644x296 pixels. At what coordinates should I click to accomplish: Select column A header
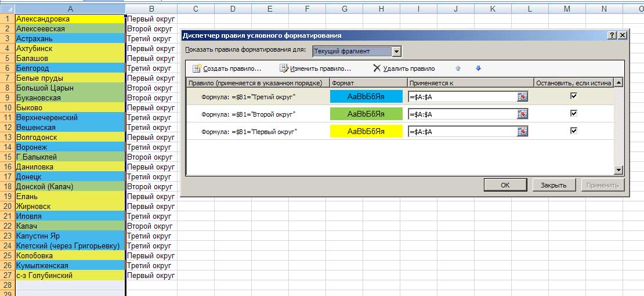(70, 8)
